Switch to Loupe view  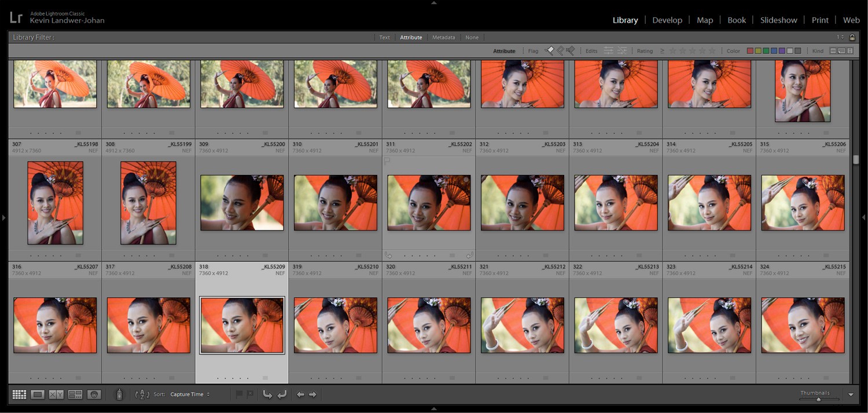click(x=37, y=394)
